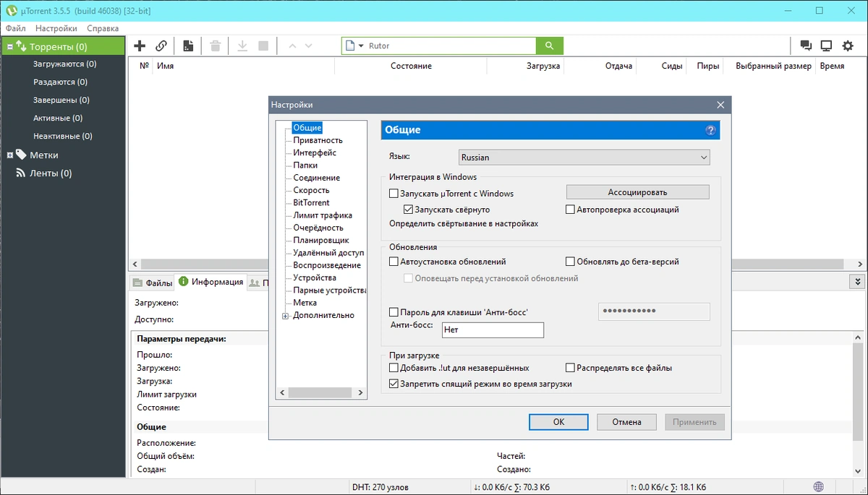Enable Пароль для клавиши 'Анти-босс' checkbox
The height and width of the screenshot is (495, 868).
tap(393, 312)
